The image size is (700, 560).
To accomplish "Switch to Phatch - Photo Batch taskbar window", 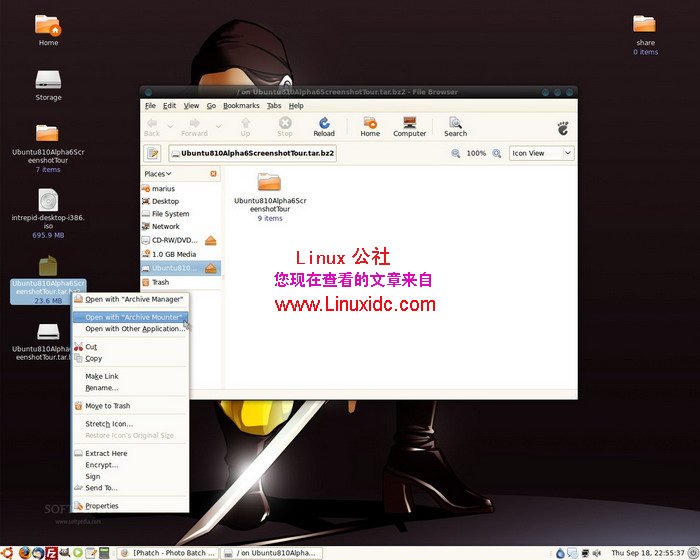I will tap(169, 553).
